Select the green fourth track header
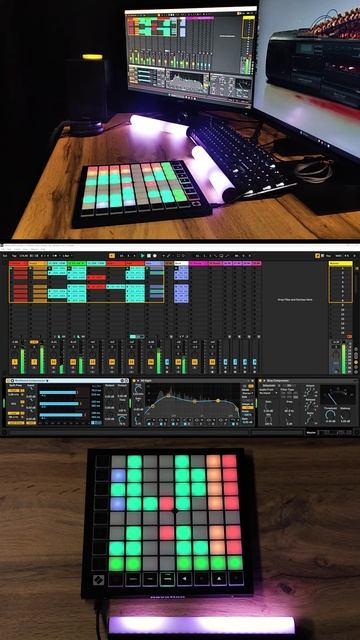Viewport: 360px width, 640px height. 77,264
